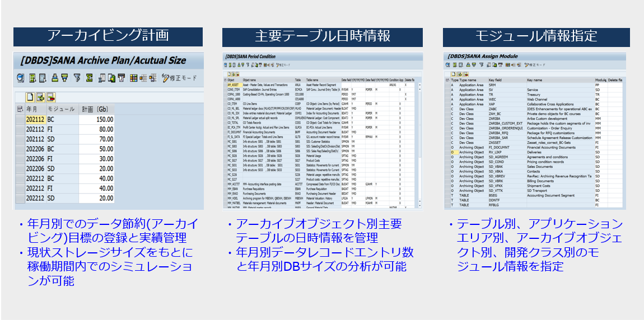Click the green list icon next to details in Archive Plan
The image size is (644, 320).
tap(32, 78)
